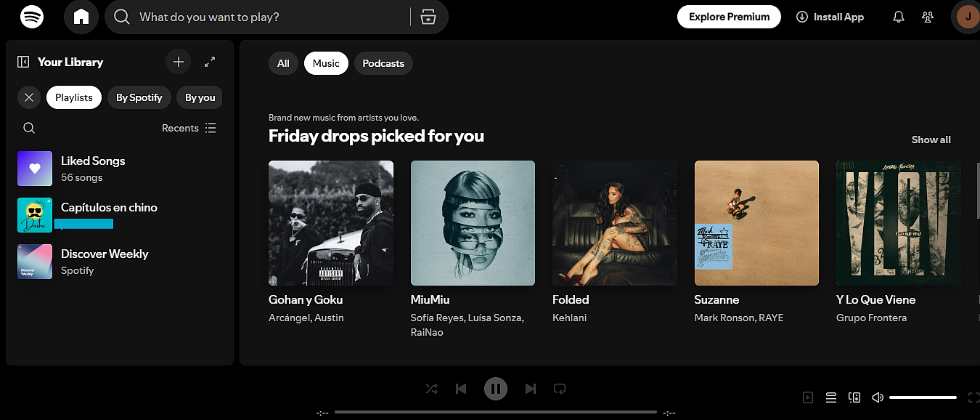
Task: Enable repeat mode
Action: [x=559, y=389]
